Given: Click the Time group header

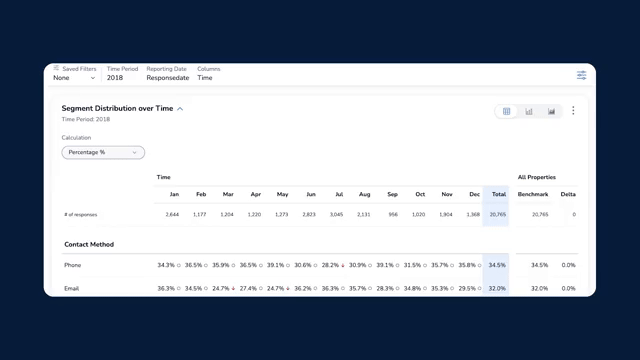Looking at the screenshot, I should [x=163, y=177].
